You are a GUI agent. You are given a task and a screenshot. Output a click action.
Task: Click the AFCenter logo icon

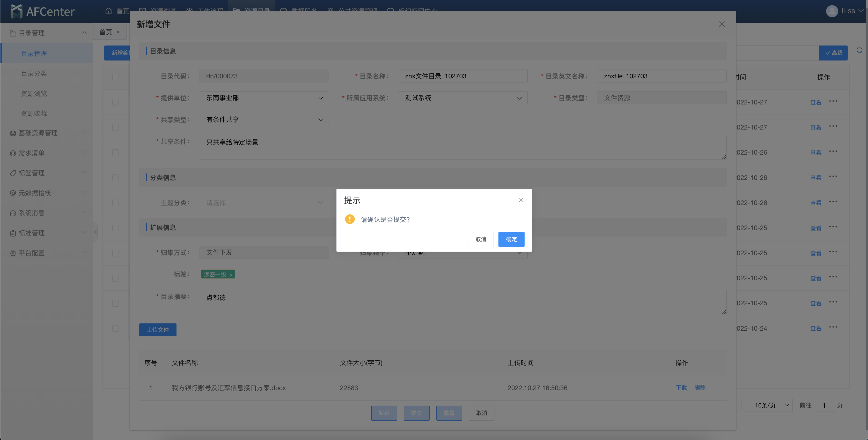point(16,11)
